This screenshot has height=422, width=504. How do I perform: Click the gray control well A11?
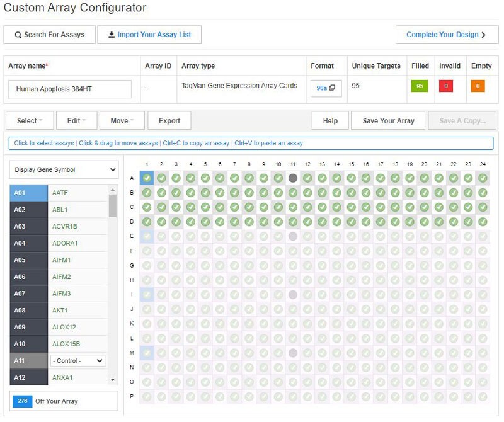(293, 178)
